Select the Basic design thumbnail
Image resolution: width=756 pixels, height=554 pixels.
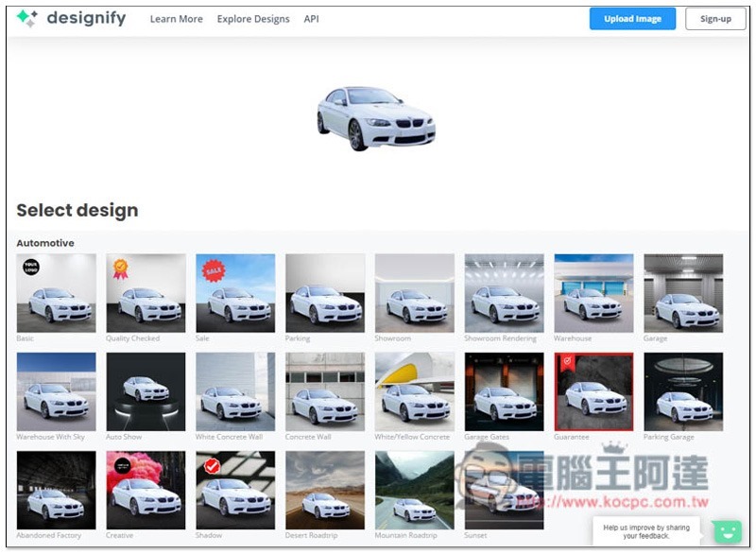point(56,293)
